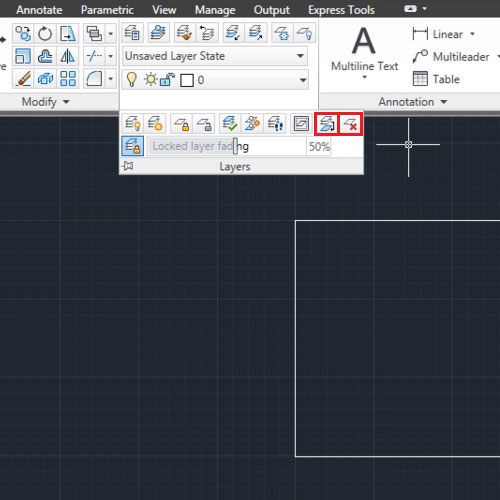The width and height of the screenshot is (500, 500).
Task: Expand the Annotation panel arrow
Action: point(444,102)
